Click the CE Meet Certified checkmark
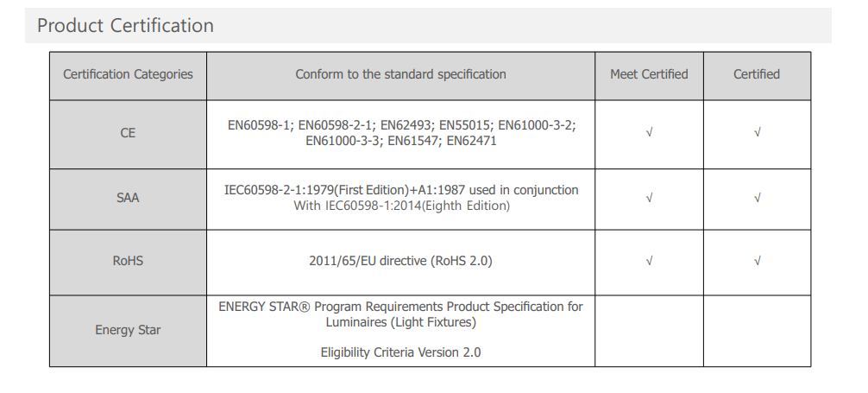 650,132
